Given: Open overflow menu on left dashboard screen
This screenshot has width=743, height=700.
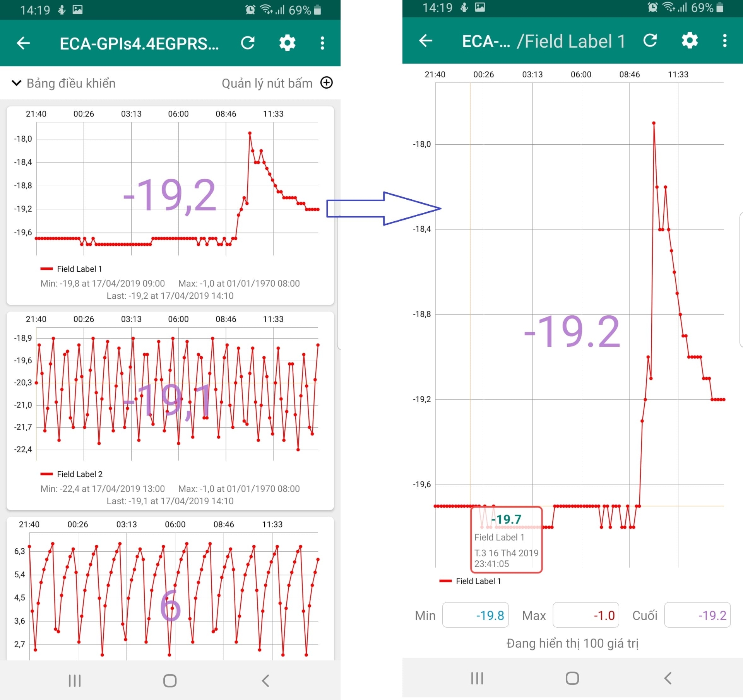Looking at the screenshot, I should [322, 43].
